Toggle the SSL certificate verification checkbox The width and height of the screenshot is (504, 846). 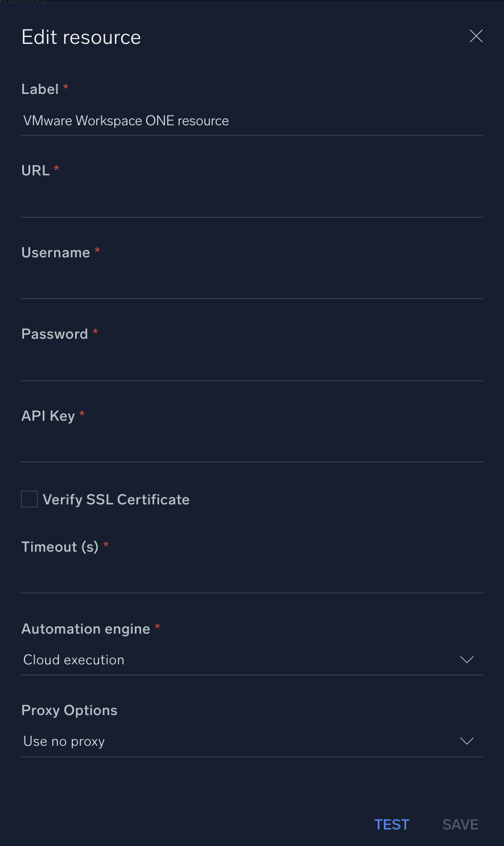28,499
